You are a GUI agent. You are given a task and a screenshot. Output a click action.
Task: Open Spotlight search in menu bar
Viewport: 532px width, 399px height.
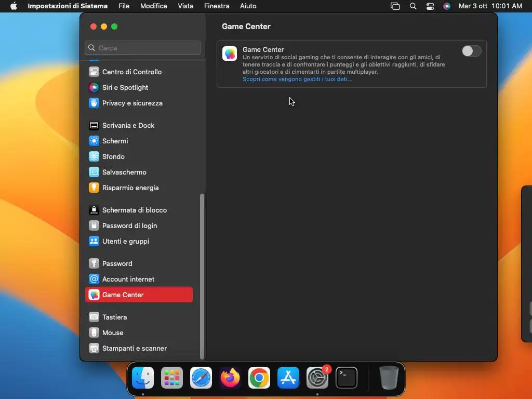[x=413, y=6]
